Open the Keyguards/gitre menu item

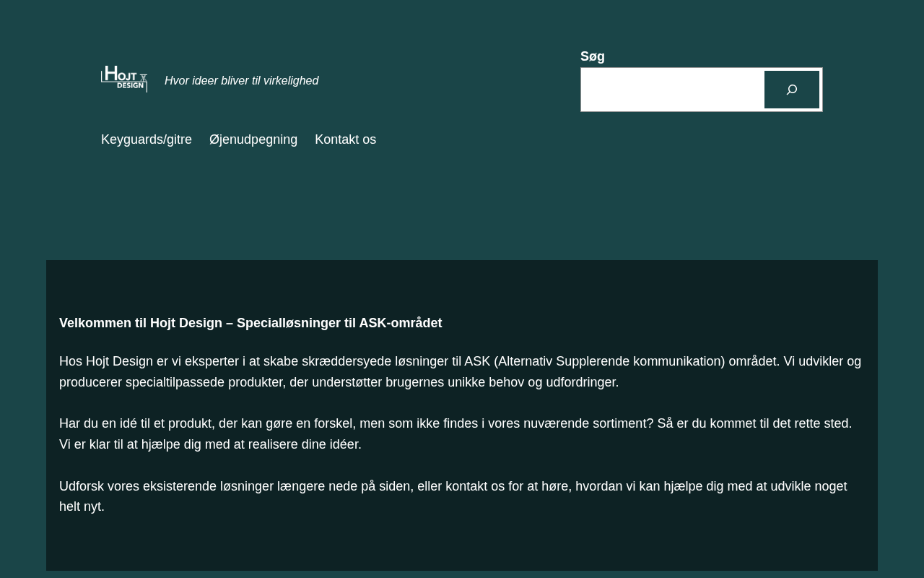[147, 139]
